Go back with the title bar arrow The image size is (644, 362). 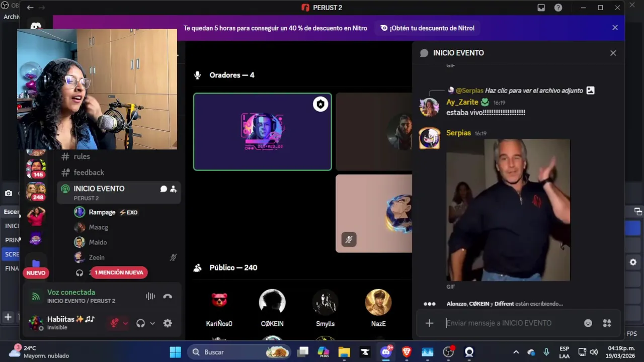tap(30, 8)
